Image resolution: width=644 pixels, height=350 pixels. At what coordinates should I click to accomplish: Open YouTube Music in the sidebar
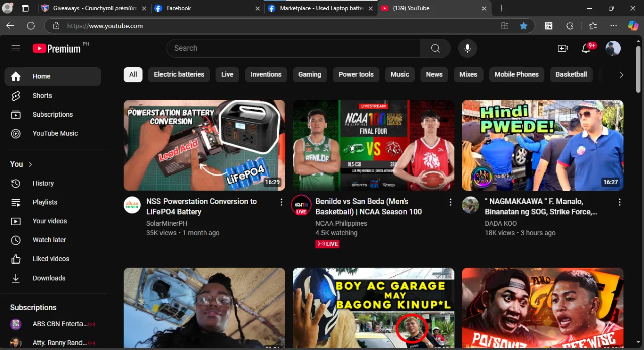click(52, 133)
